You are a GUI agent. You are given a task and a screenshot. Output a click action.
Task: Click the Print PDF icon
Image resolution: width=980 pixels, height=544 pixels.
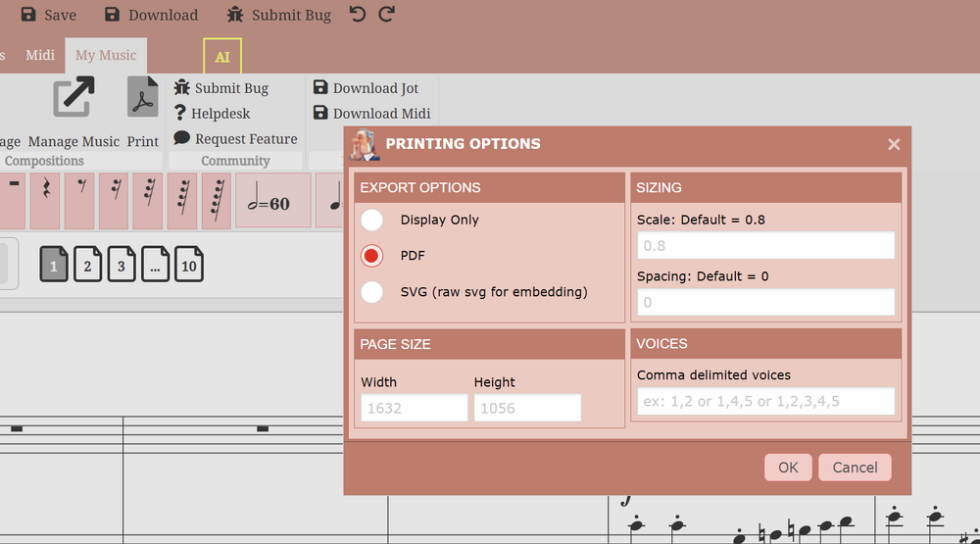pos(143,98)
